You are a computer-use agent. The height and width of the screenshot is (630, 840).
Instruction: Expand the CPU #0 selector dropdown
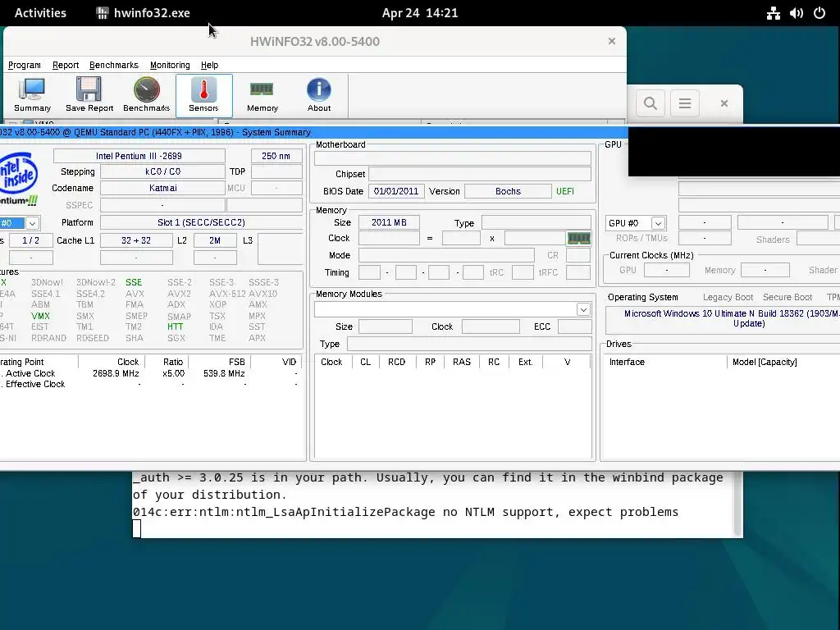pos(32,223)
